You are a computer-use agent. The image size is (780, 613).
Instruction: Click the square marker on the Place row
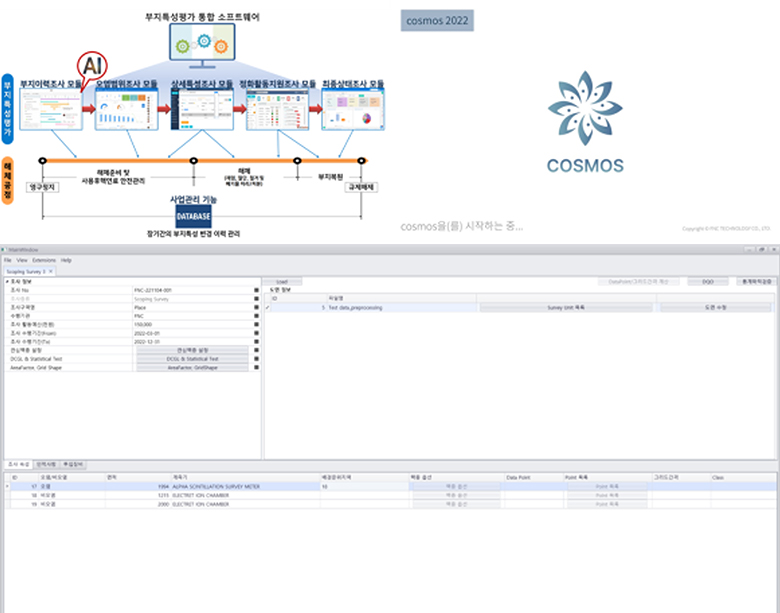257,307
